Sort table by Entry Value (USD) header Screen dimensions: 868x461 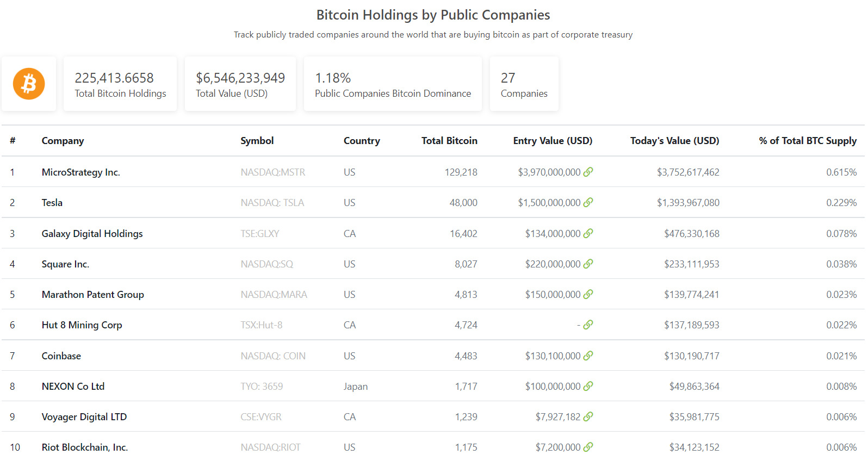pyautogui.click(x=553, y=141)
